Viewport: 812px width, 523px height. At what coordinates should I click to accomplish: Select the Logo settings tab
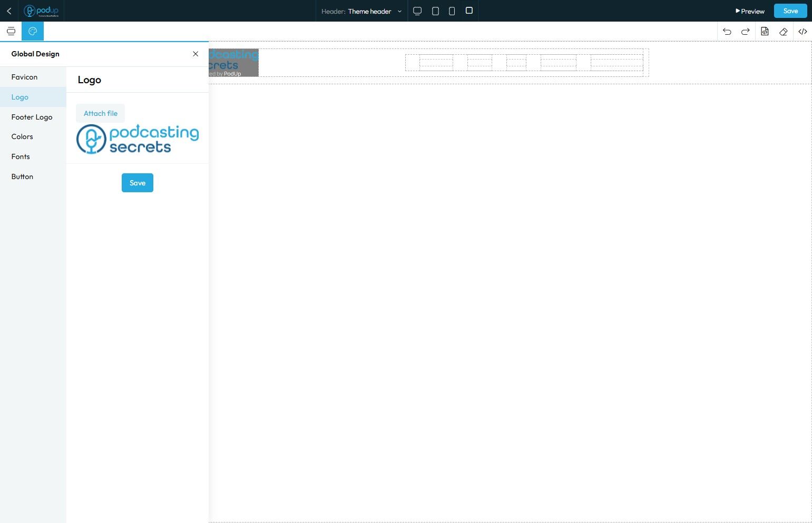pos(33,97)
